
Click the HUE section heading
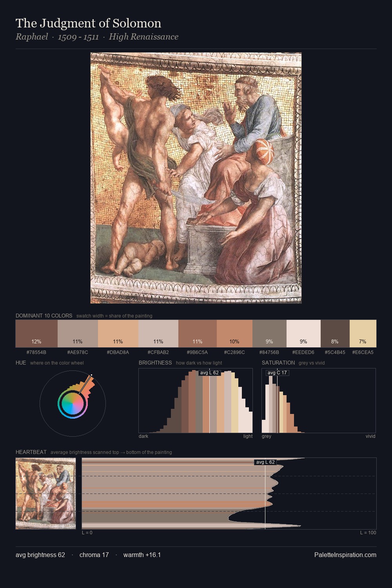coord(21,363)
